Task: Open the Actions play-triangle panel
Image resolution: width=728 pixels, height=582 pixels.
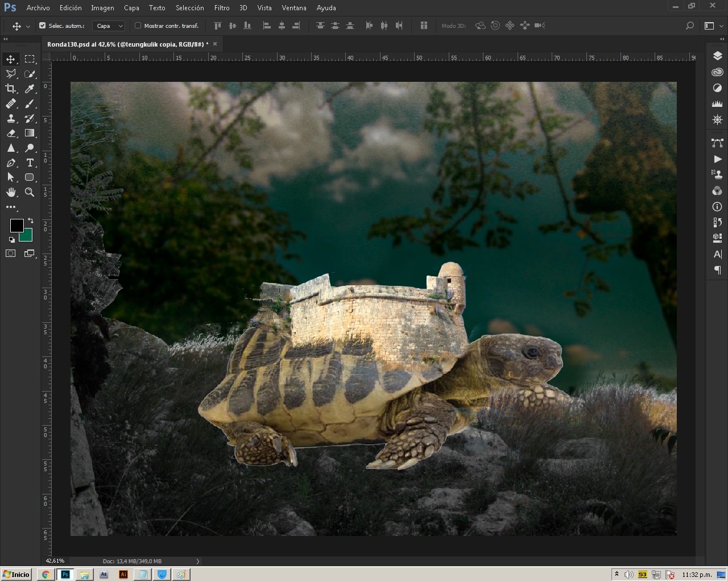Action: 717,159
